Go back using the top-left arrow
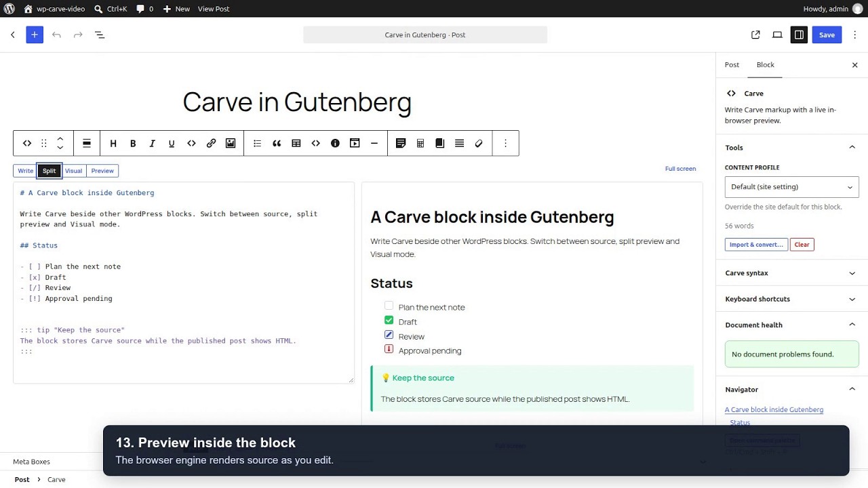Viewport: 868px width, 488px height. click(12, 35)
